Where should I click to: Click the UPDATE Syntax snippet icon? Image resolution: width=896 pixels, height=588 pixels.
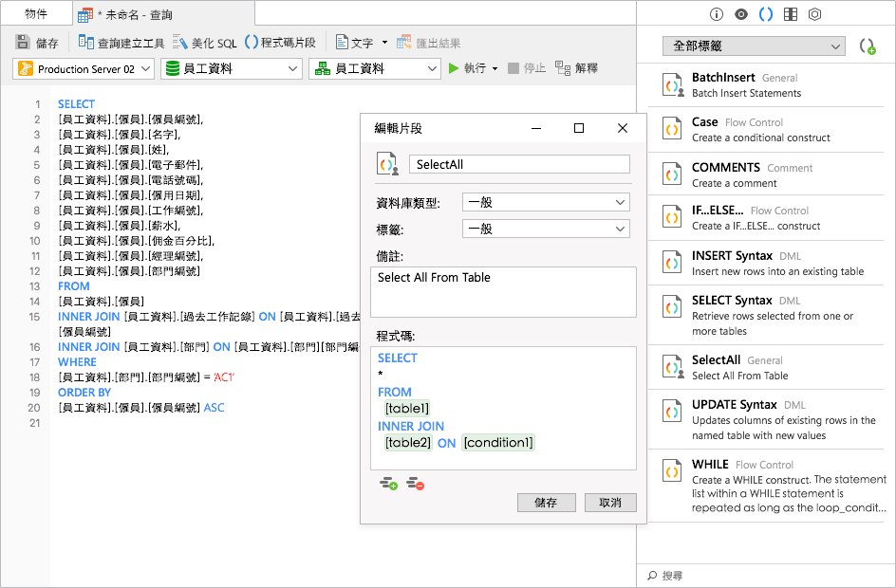coord(672,411)
